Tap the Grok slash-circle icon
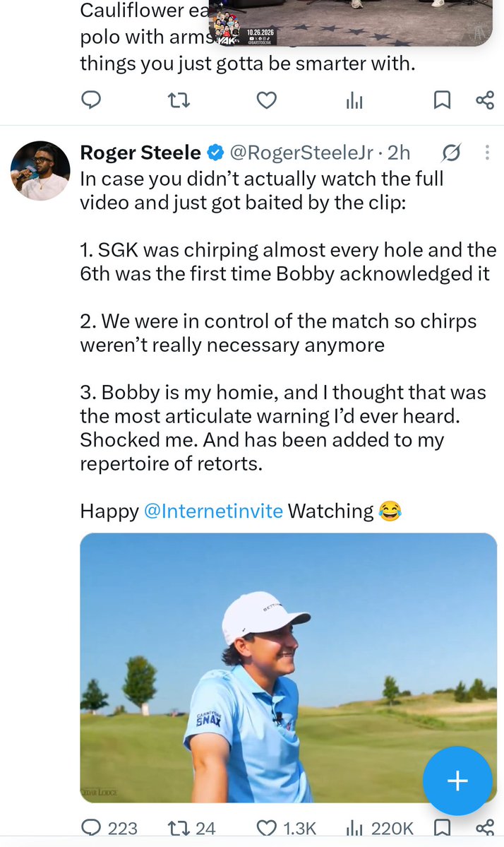The width and height of the screenshot is (504, 847). tap(450, 153)
